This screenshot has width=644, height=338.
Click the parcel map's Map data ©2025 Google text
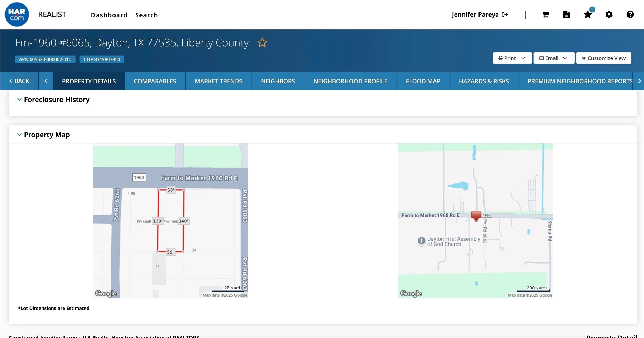[225, 295]
